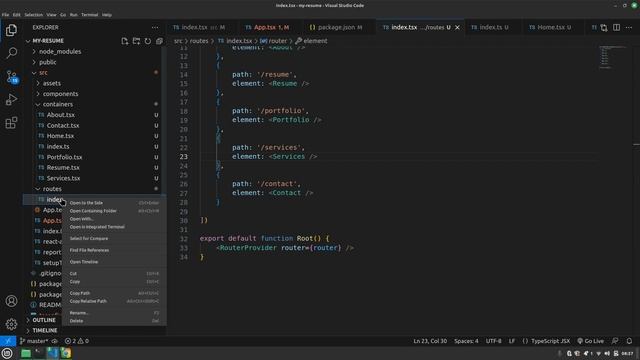This screenshot has width=640, height=360.
Task: Open the Explorer view in the activity bar
Action: coord(11,30)
